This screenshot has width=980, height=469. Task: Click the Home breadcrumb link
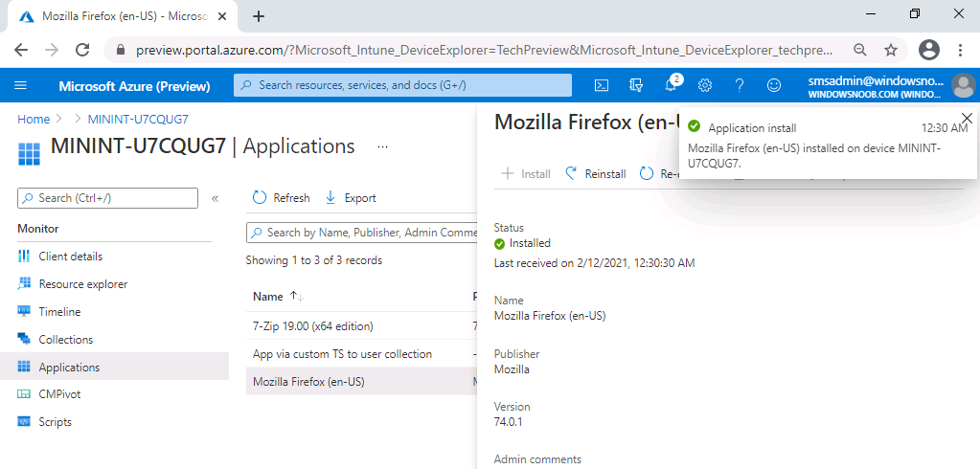(34, 119)
